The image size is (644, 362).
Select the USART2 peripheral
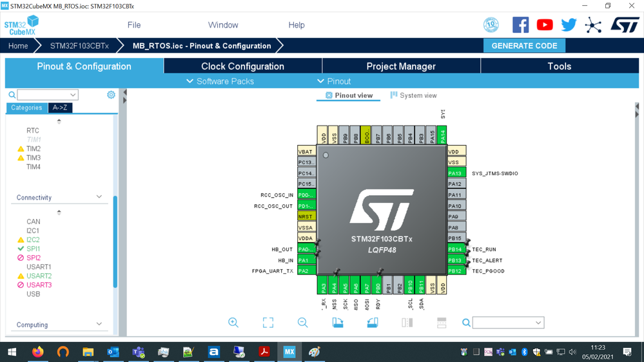pyautogui.click(x=39, y=276)
